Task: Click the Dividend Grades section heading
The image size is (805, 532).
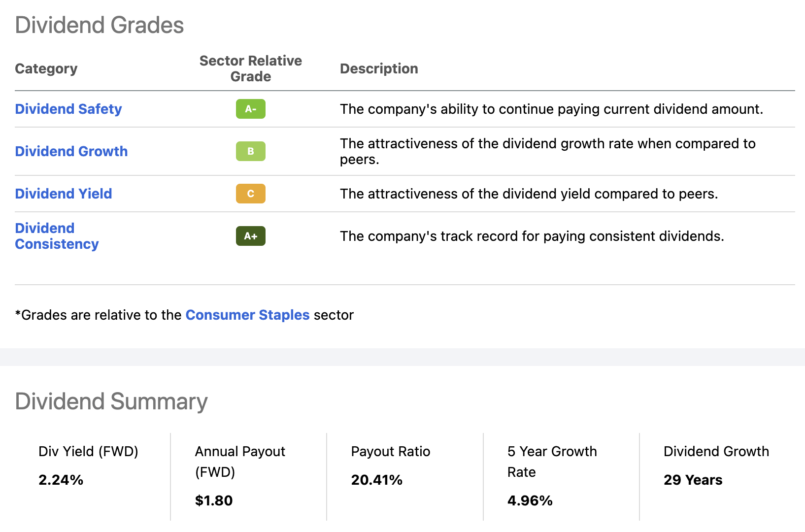Action: tap(99, 25)
